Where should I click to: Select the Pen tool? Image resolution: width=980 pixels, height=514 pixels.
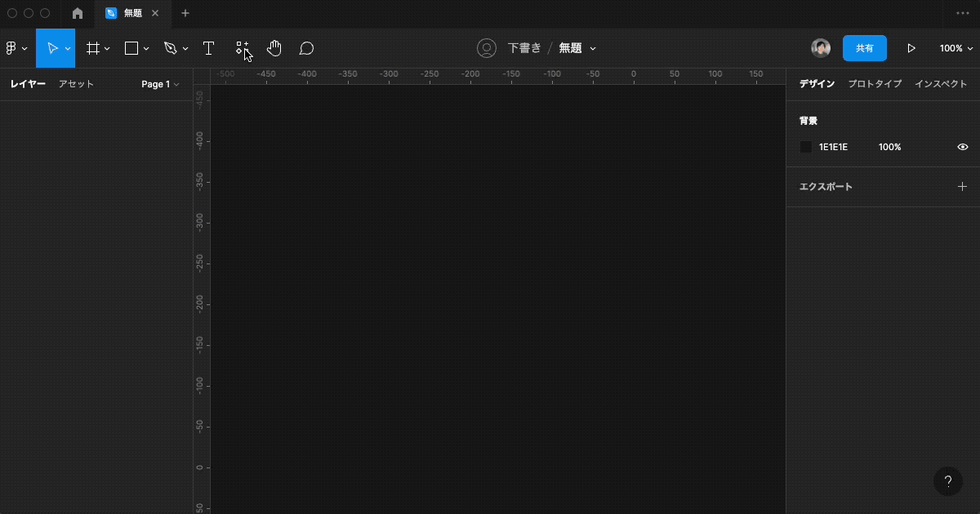click(170, 48)
